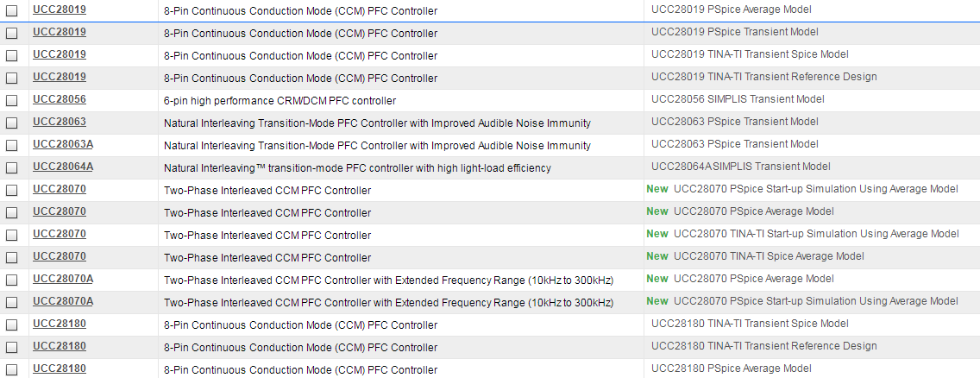Select the checkbox beside UCC28064A
This screenshot has width=980, height=378.
12,167
